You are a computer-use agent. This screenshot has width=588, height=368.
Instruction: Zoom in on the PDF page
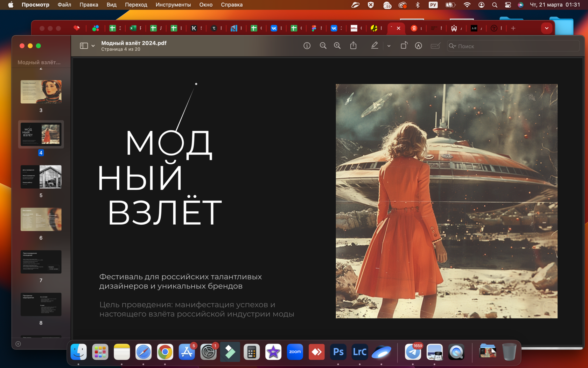click(337, 46)
